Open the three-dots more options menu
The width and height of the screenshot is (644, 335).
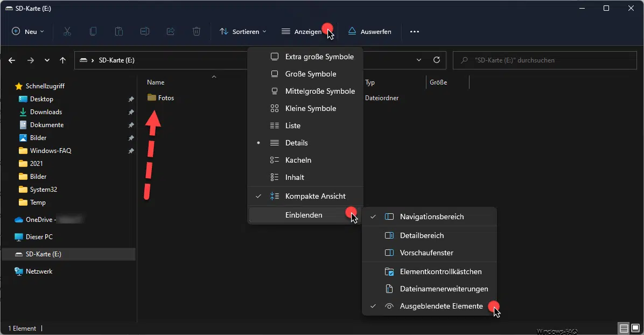(415, 32)
